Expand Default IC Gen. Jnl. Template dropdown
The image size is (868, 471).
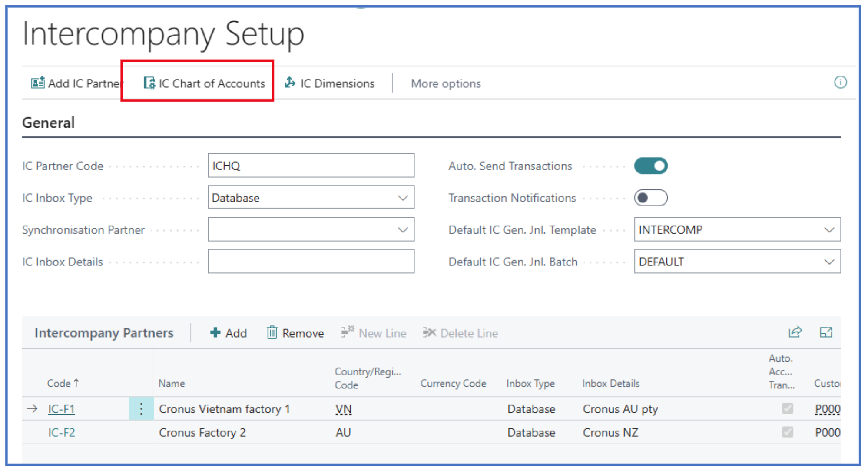click(x=829, y=230)
